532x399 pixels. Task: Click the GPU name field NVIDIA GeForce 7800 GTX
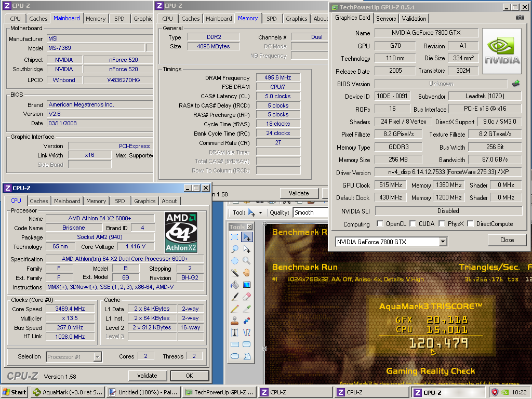(x=427, y=33)
